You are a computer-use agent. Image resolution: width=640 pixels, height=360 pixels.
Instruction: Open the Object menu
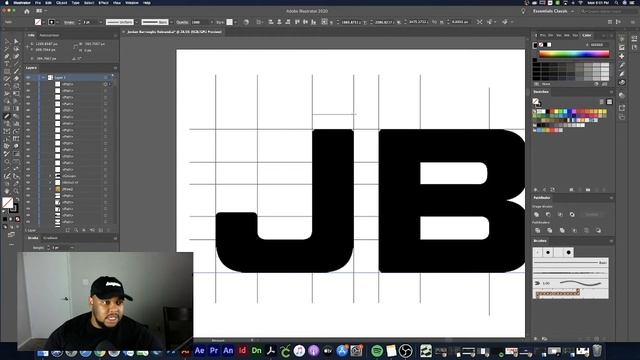coord(61,3)
